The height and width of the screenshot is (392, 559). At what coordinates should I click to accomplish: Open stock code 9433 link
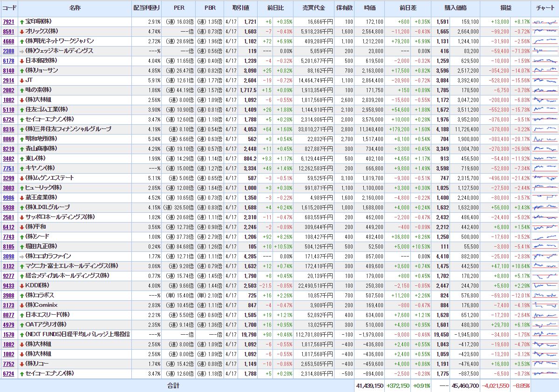8,286
